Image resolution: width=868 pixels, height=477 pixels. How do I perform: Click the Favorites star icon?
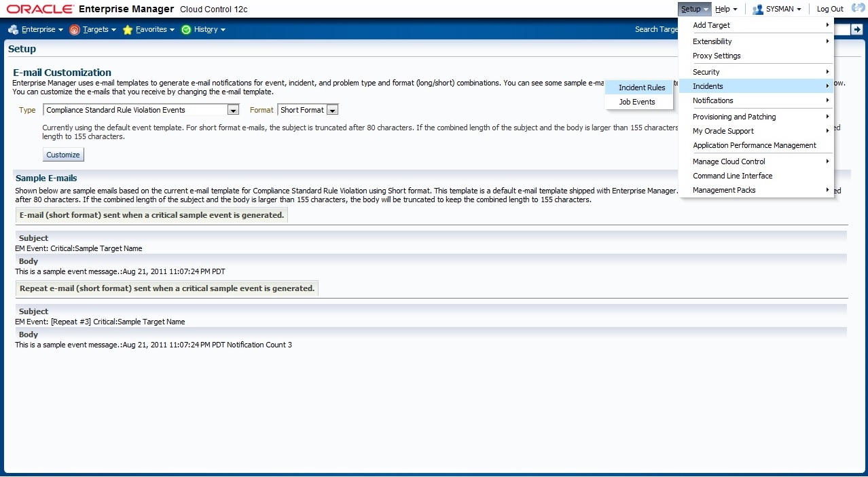(128, 30)
